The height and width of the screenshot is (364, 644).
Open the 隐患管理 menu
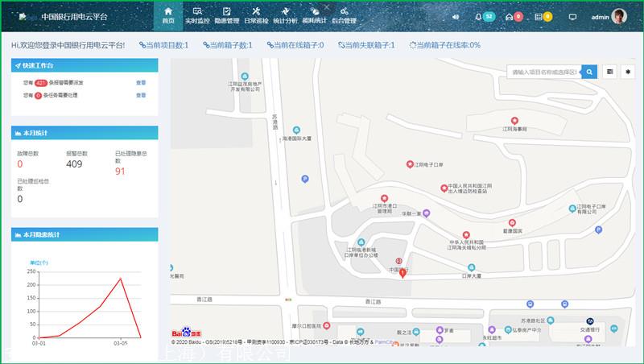pos(227,16)
